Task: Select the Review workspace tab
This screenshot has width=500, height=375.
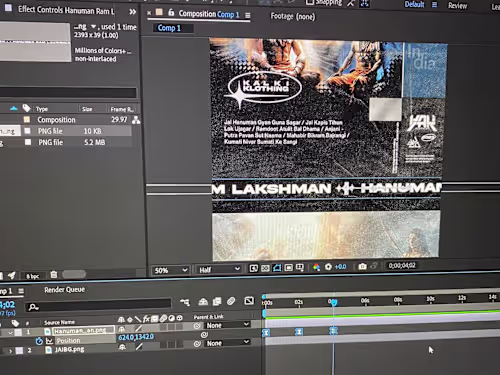Action: click(x=457, y=6)
